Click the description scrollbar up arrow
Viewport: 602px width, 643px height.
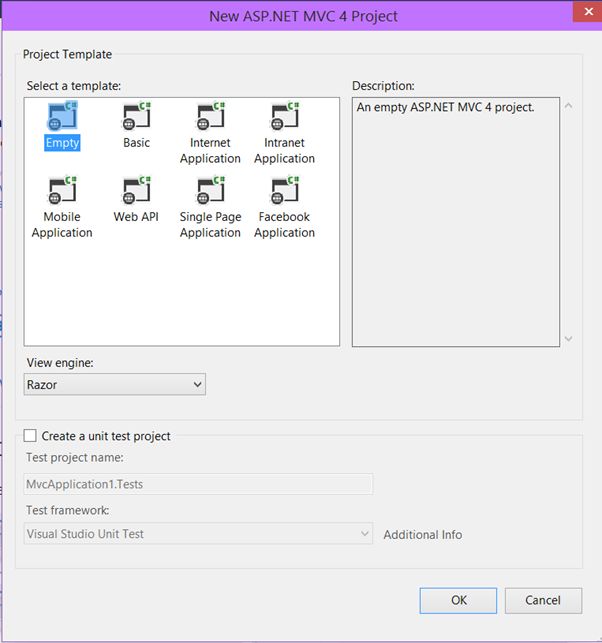(x=568, y=106)
